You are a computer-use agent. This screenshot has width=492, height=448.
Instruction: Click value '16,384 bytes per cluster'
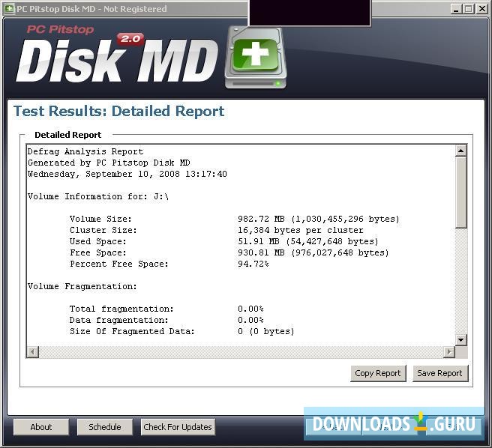[300, 230]
